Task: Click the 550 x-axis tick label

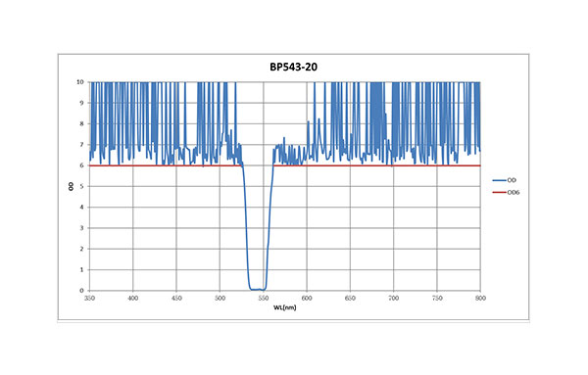Action: [x=264, y=299]
